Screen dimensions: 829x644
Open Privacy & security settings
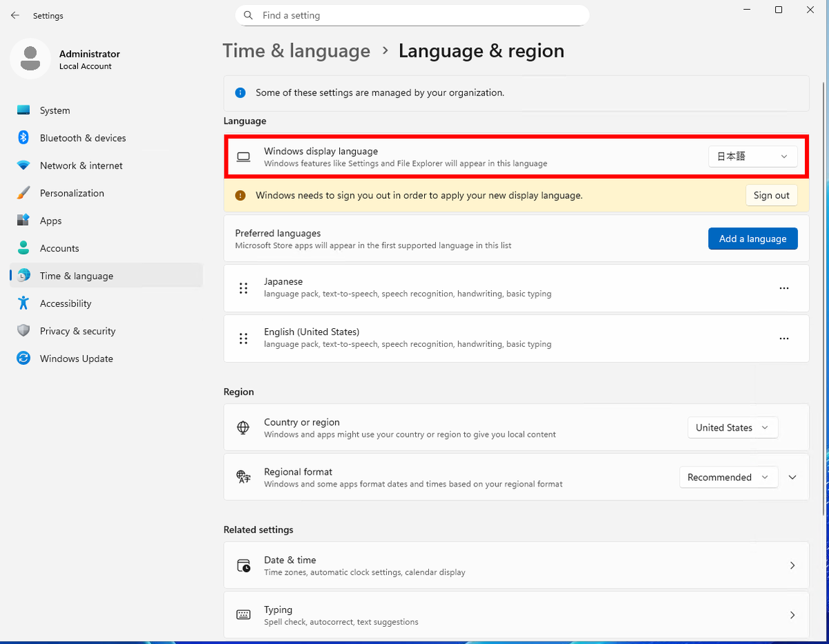pos(78,331)
